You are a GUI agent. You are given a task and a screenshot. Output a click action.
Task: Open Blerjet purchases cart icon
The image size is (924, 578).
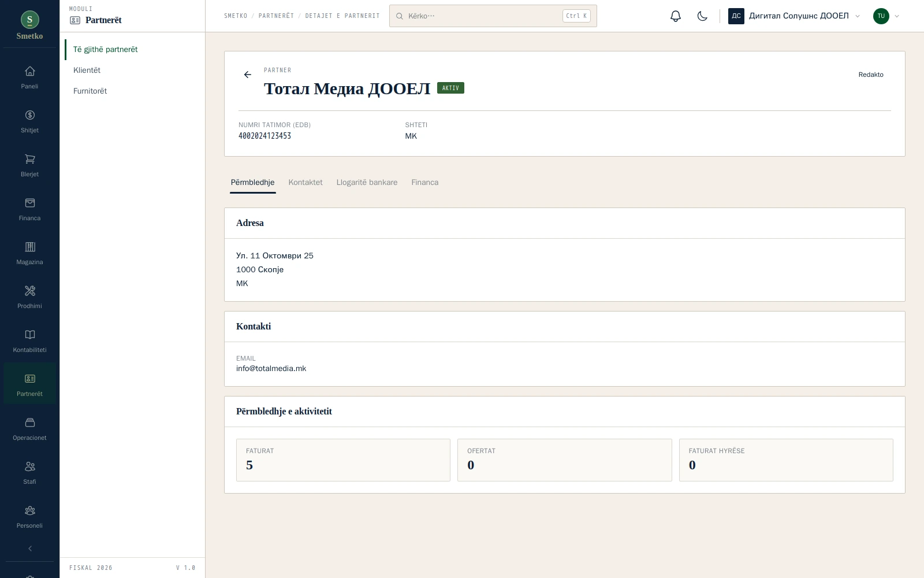point(29,159)
